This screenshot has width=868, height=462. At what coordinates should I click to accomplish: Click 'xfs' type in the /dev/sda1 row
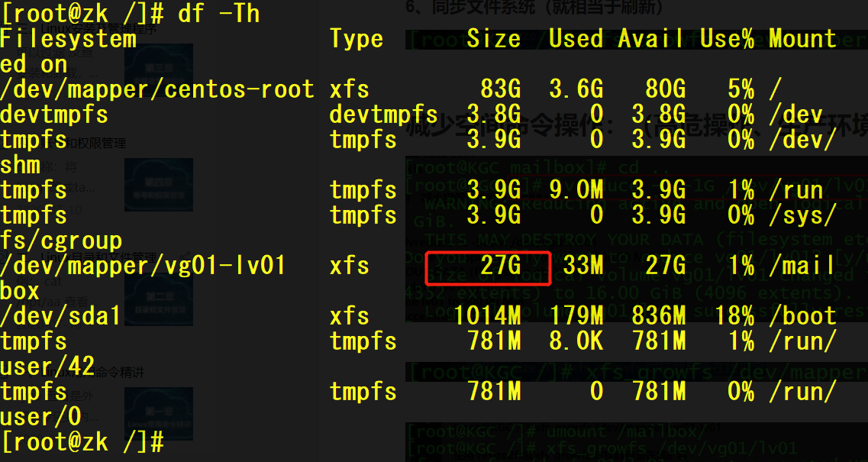(x=350, y=316)
